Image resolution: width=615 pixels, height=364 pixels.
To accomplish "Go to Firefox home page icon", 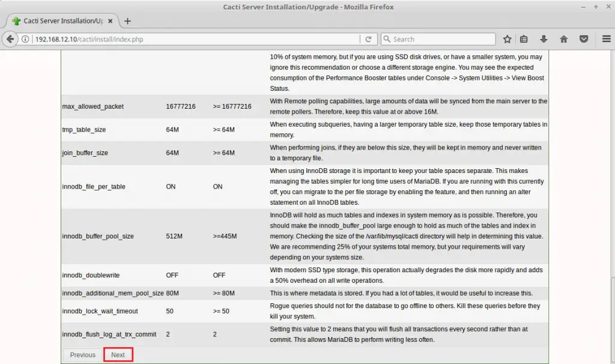I will tap(563, 39).
